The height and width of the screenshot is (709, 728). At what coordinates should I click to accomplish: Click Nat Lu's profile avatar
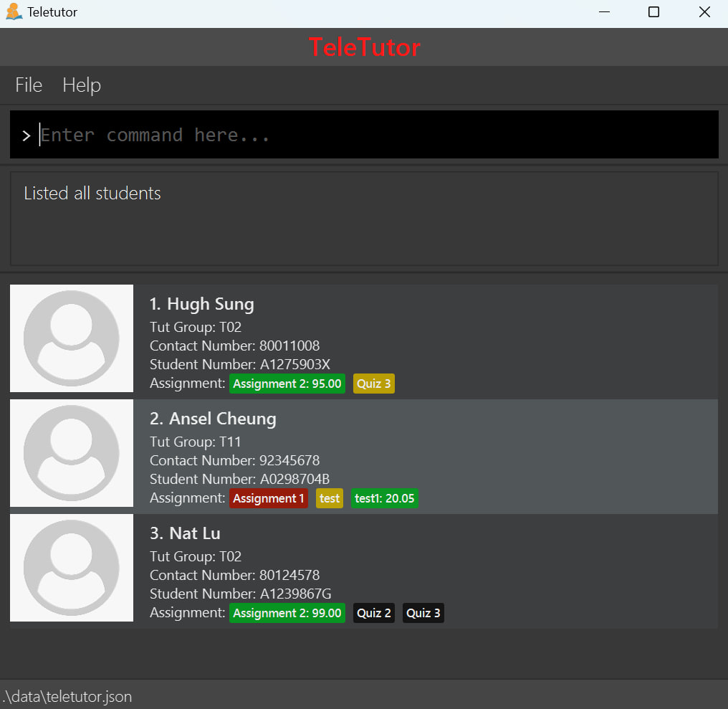[72, 568]
